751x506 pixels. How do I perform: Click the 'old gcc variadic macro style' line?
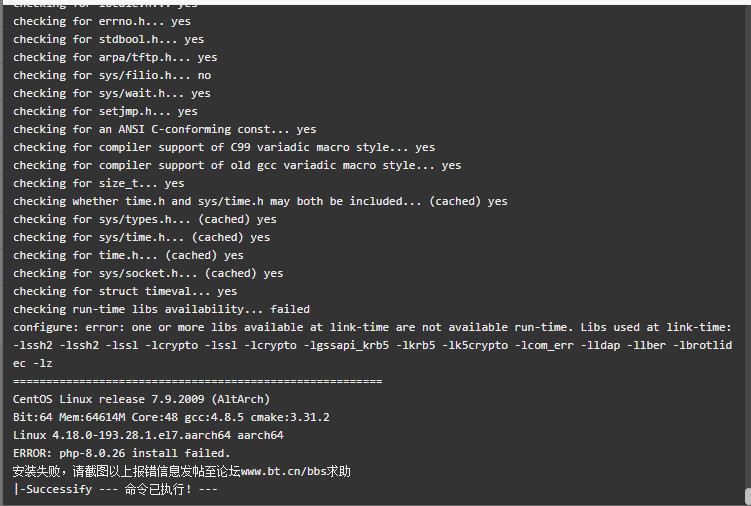(237, 165)
